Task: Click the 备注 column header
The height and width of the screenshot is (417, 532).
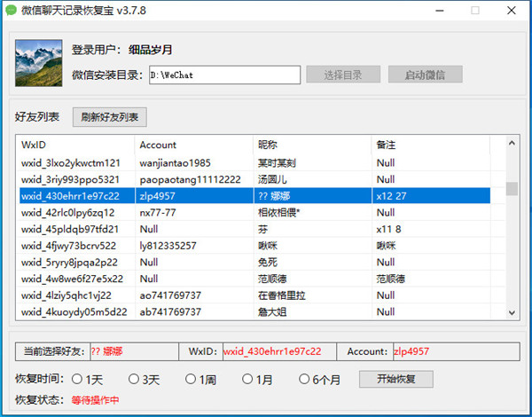Action: pos(431,145)
